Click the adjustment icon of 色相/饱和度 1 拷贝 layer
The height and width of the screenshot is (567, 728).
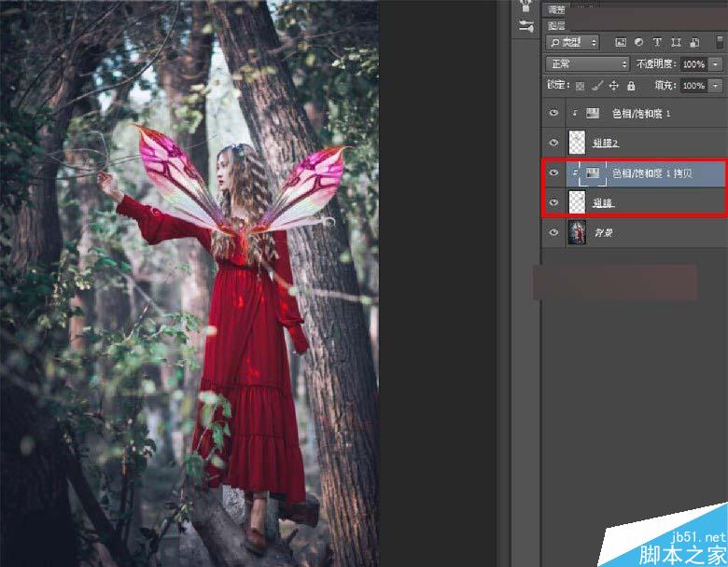click(x=593, y=173)
